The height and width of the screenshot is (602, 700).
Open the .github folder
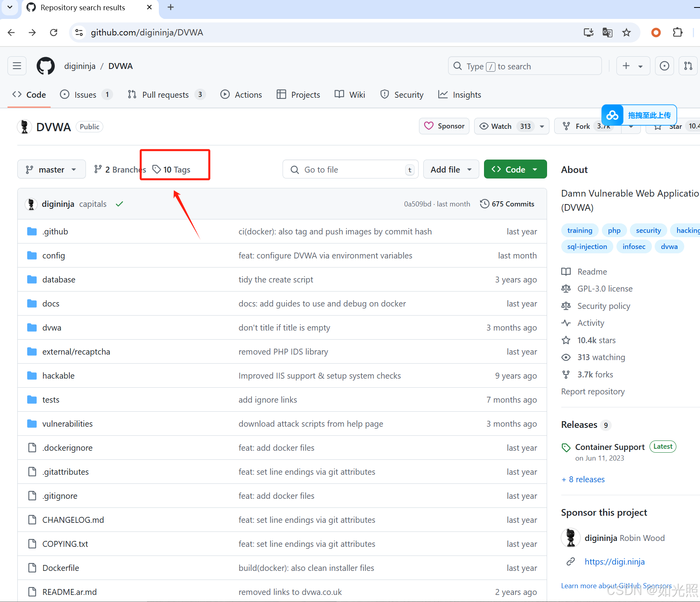coord(55,232)
